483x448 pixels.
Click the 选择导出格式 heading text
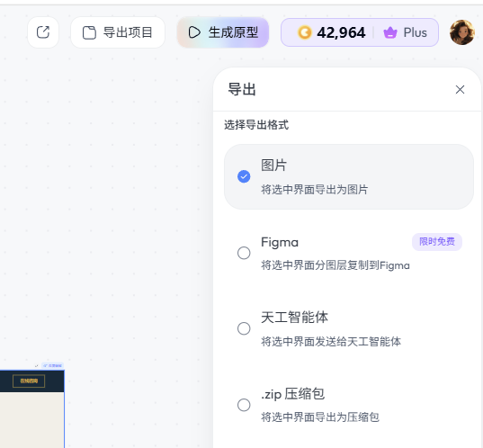[256, 125]
